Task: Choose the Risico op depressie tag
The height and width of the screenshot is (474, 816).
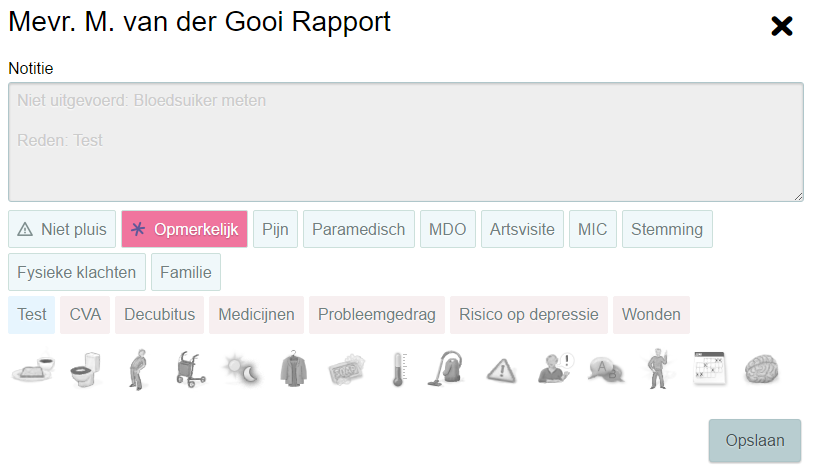Action: coord(528,314)
